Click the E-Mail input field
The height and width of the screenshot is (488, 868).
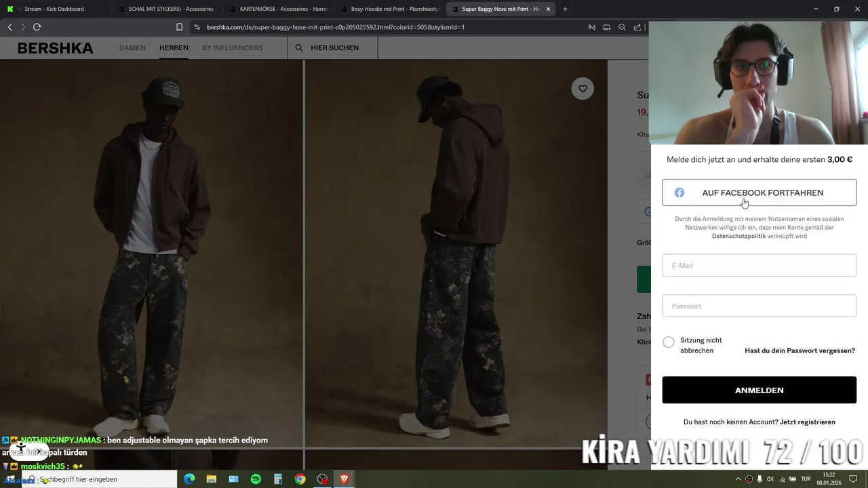click(x=759, y=266)
